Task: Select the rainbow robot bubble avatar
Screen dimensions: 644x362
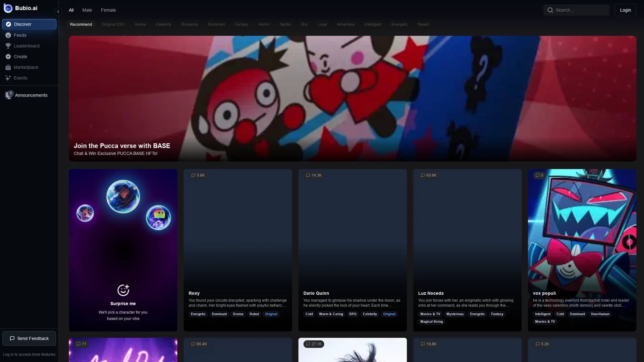Action: (x=158, y=218)
